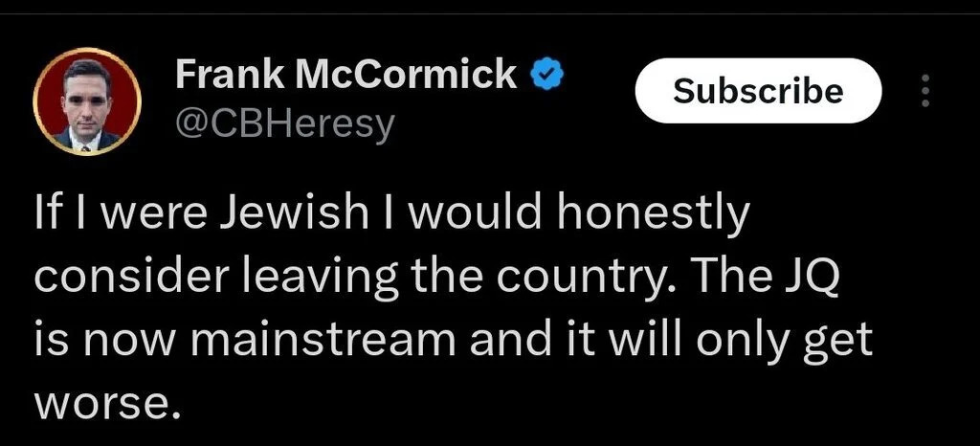Open the three-dot more options menu
This screenshot has width=980, height=446.
pos(924,91)
